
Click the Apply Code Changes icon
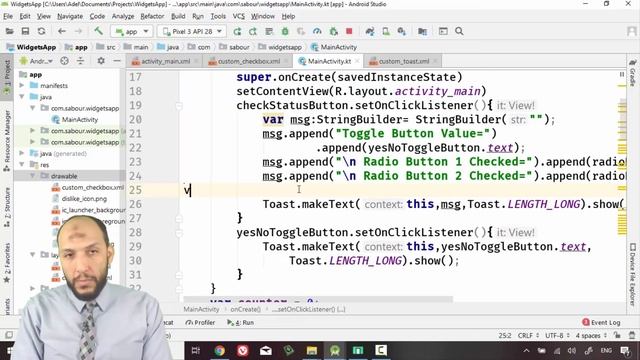pos(269,31)
